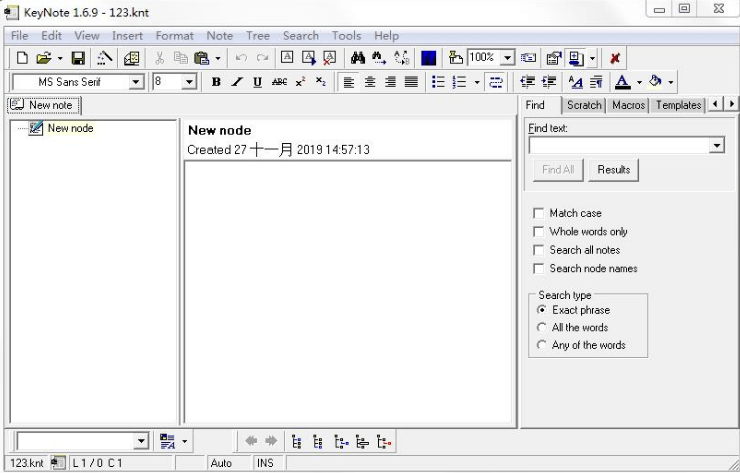Click the copy icon in toolbar

pyautogui.click(x=181, y=58)
